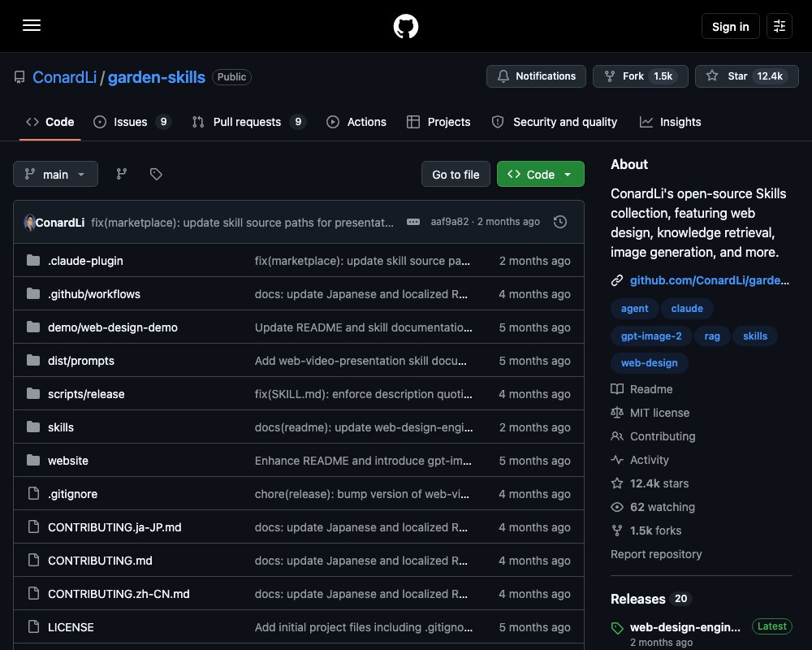Open the CONTRIBUTING.ja-JP.md file
The image size is (812, 650).
pyautogui.click(x=114, y=527)
